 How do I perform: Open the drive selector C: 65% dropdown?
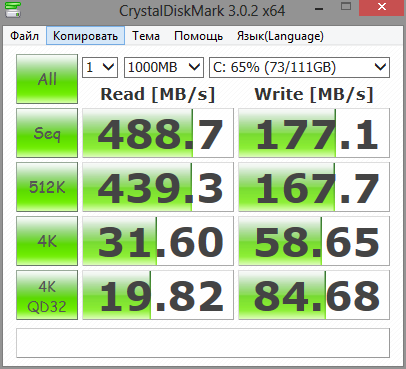pyautogui.click(x=299, y=67)
